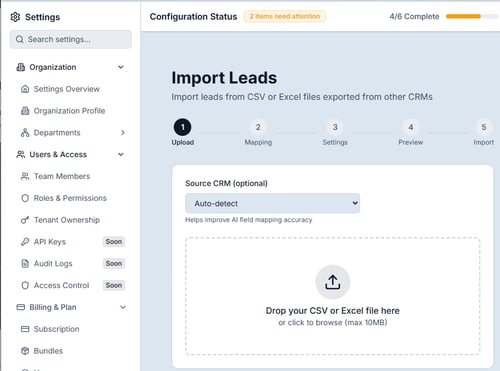Image resolution: width=500 pixels, height=371 pixels.
Task: Click the Users & Access section header label
Action: 58,154
